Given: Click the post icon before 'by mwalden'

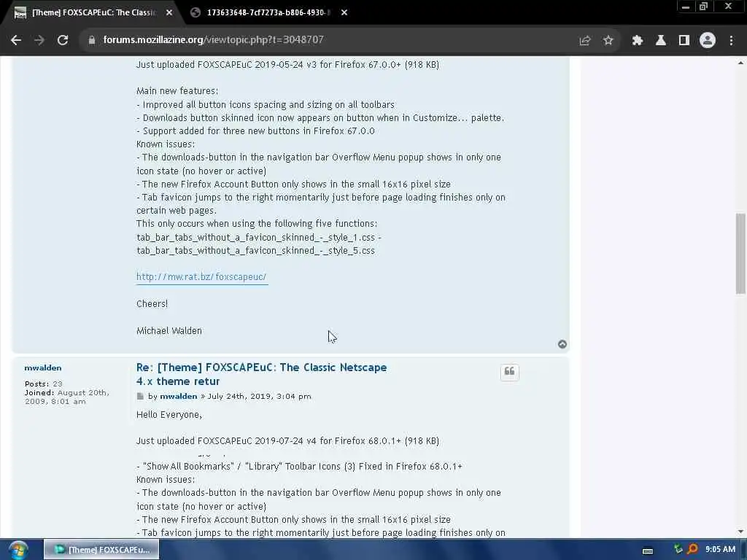Looking at the screenshot, I should pyautogui.click(x=140, y=396).
